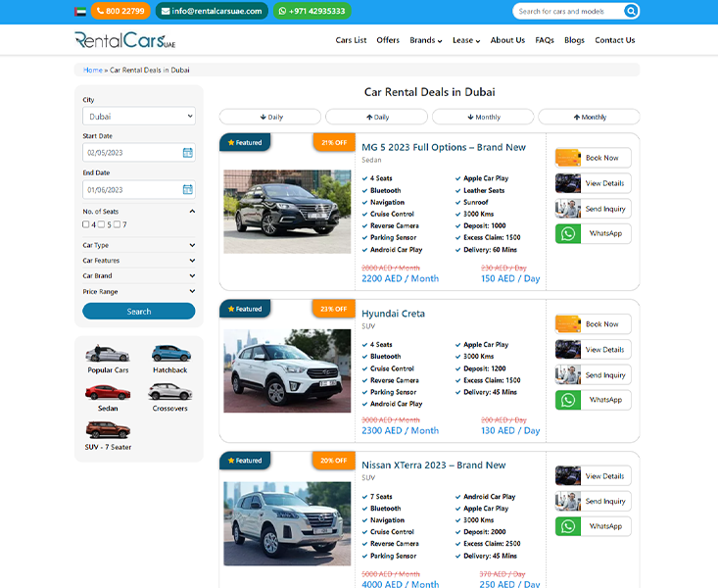
Task: Click View Details for Hyundai Creta
Action: pos(593,350)
